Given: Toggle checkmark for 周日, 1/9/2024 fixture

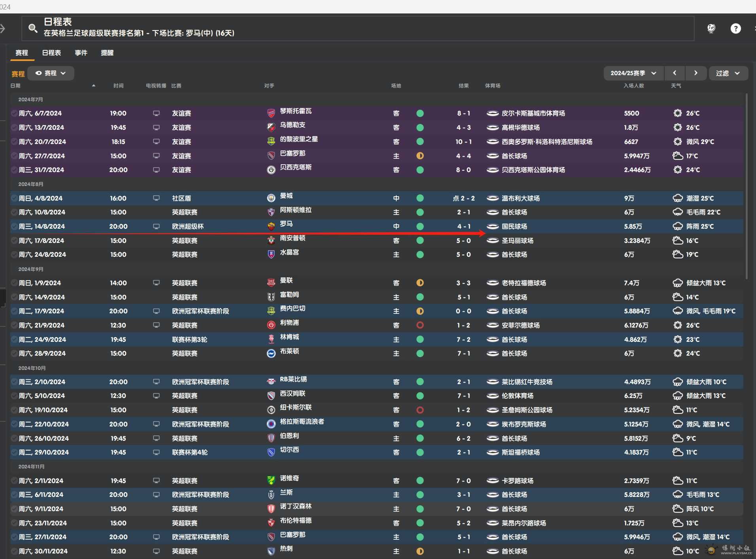Looking at the screenshot, I should coord(14,283).
